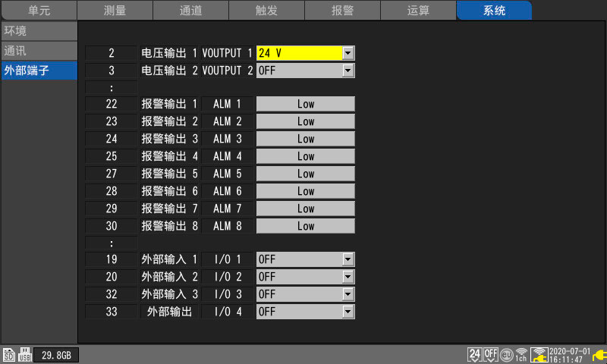Select 环境 in the sidebar
The image size is (607, 364).
coord(38,31)
